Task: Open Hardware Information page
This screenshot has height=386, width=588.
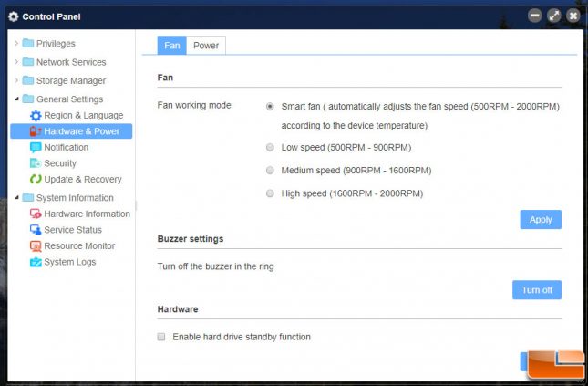Action: coord(87,214)
